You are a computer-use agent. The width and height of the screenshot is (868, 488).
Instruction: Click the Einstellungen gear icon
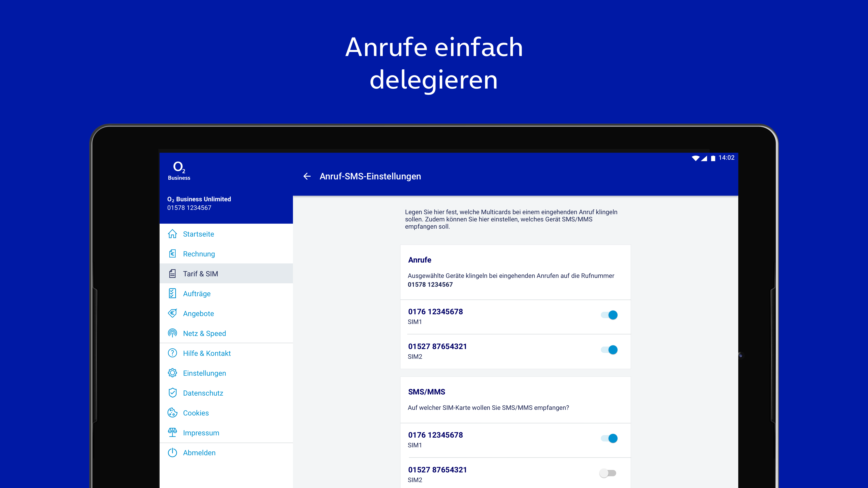pos(172,373)
